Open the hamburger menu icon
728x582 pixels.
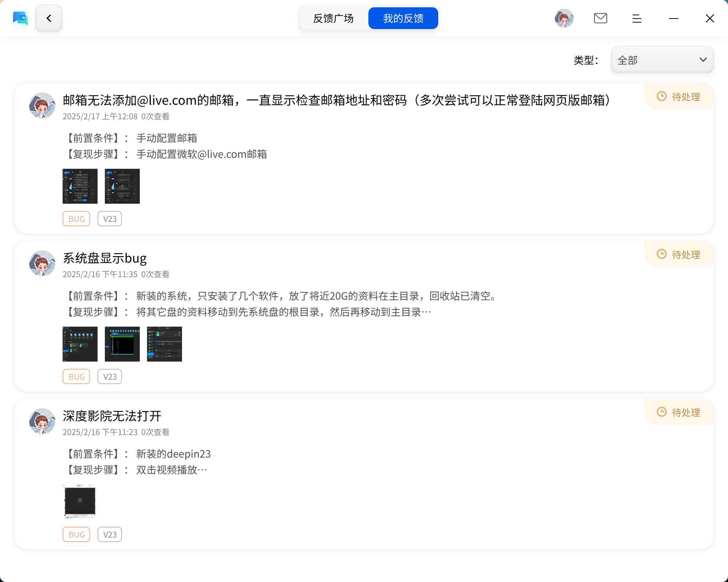pos(637,19)
